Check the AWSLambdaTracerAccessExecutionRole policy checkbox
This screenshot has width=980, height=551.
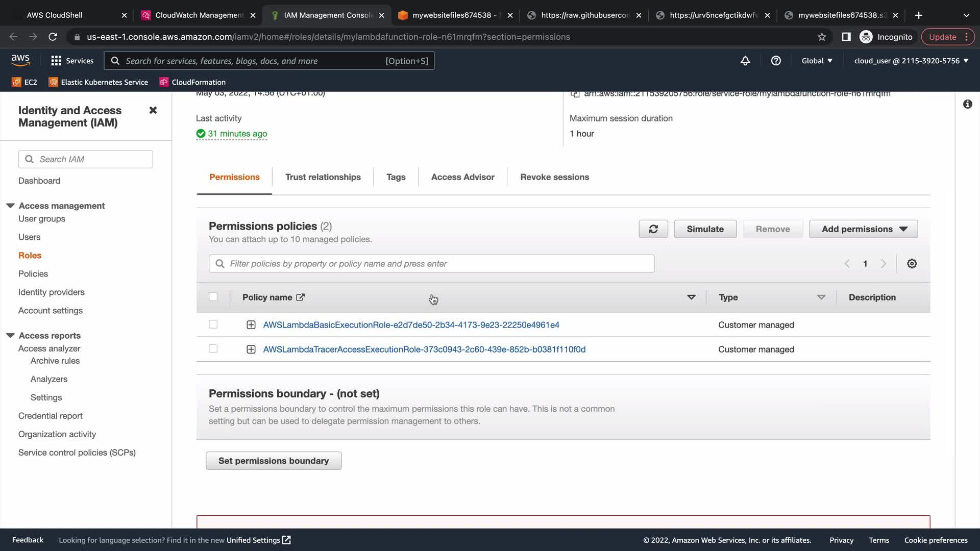click(213, 349)
